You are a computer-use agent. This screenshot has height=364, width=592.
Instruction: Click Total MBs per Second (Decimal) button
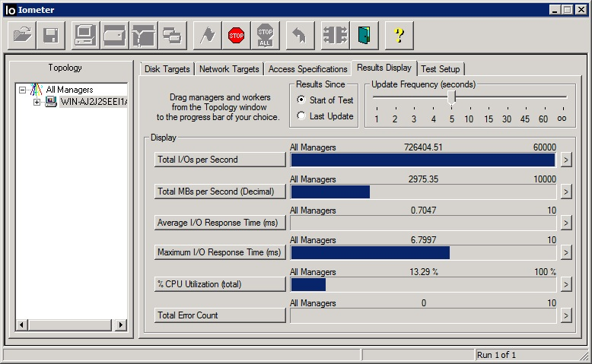pyautogui.click(x=220, y=191)
